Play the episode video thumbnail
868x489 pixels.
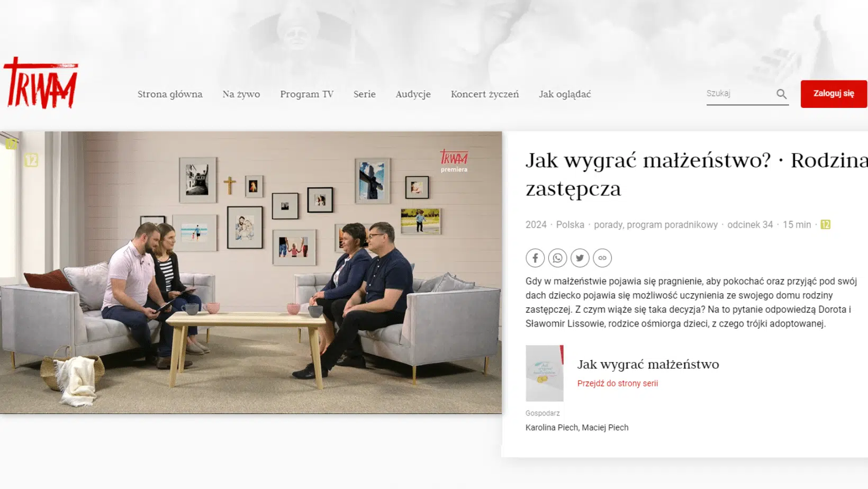251,272
